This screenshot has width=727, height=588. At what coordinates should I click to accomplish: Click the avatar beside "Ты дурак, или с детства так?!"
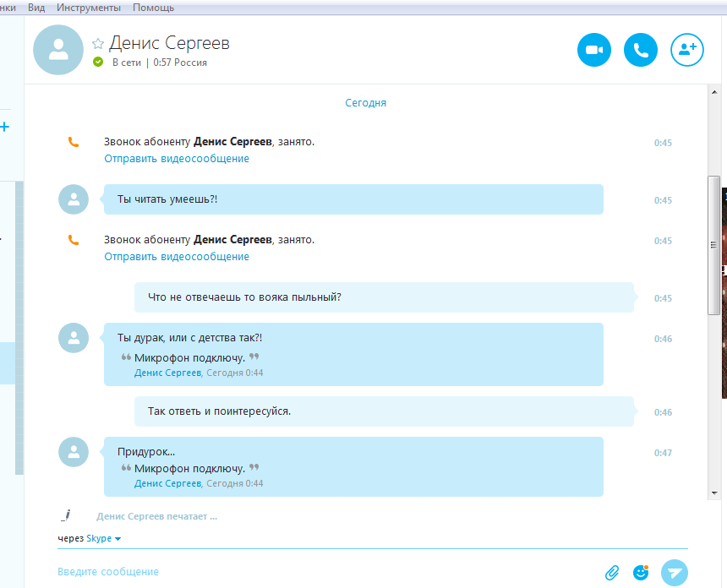click(x=74, y=338)
